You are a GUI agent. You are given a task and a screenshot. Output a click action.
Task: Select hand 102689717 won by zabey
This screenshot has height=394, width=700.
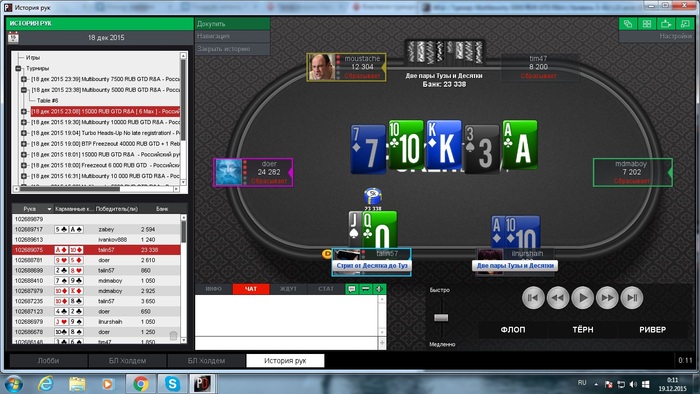tap(96, 229)
